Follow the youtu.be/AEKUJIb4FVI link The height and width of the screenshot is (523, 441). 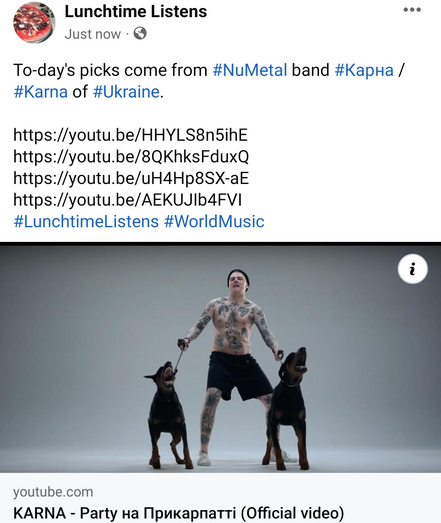coord(127,200)
